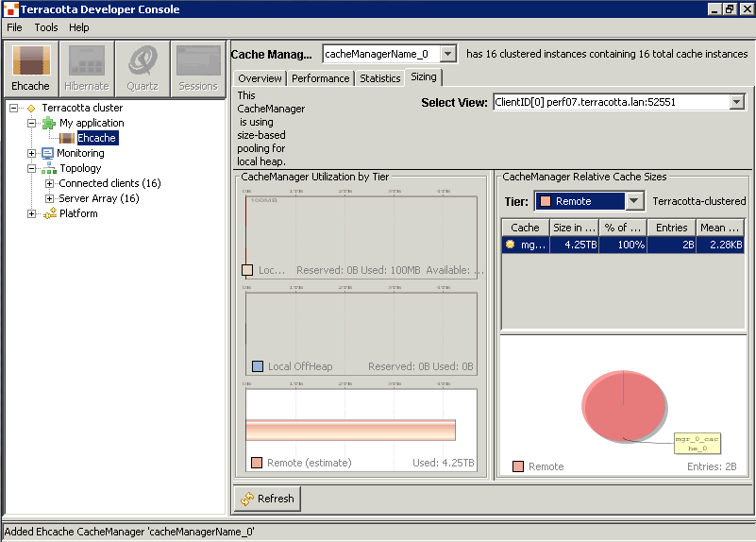This screenshot has height=542, width=756.
Task: Switch to the Overview tab
Action: tap(260, 78)
